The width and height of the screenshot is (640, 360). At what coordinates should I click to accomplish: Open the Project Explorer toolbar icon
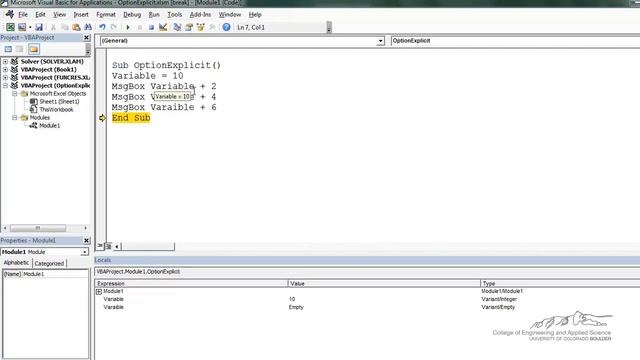coord(177,27)
